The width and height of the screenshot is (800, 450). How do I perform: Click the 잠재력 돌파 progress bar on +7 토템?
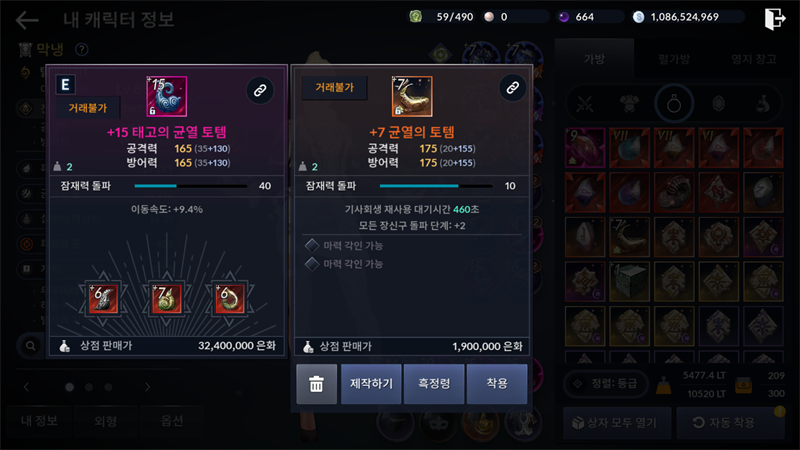click(x=436, y=186)
